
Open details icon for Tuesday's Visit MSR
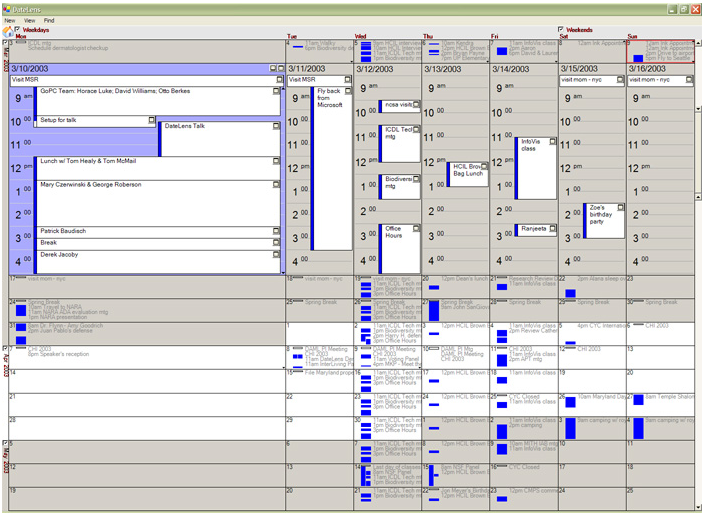point(348,80)
